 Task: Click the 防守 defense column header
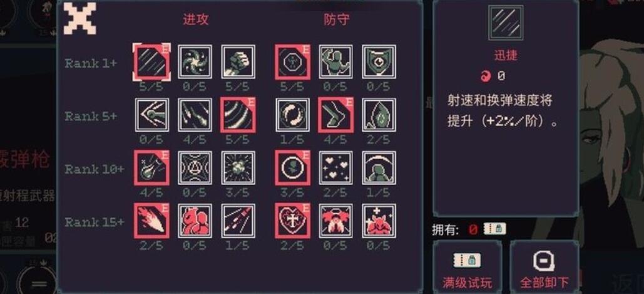[336, 19]
